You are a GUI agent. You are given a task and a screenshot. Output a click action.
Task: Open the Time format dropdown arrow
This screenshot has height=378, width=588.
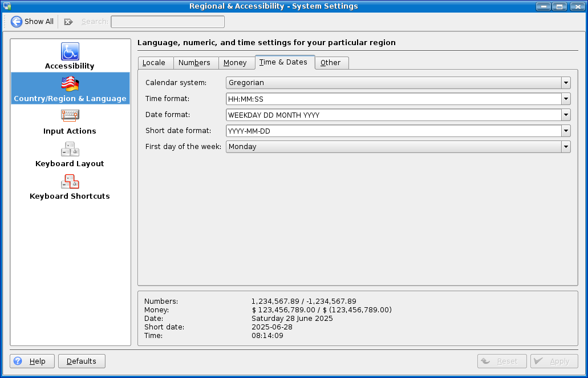click(566, 99)
